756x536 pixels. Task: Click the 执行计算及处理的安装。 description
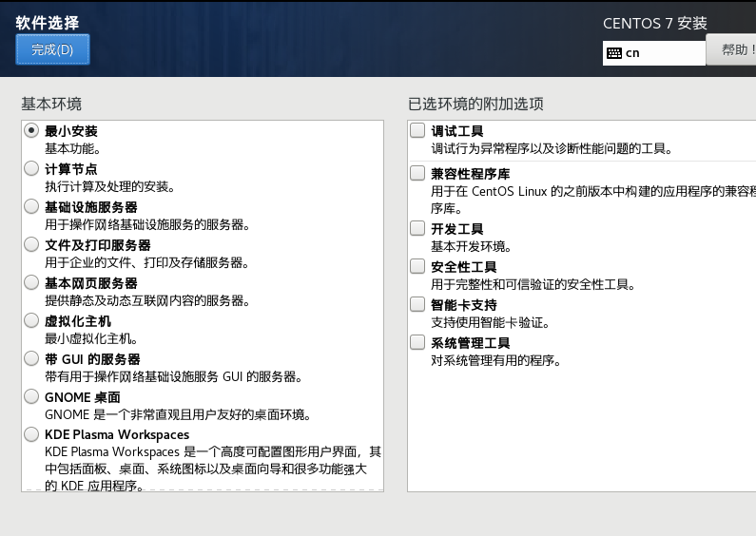110,186
